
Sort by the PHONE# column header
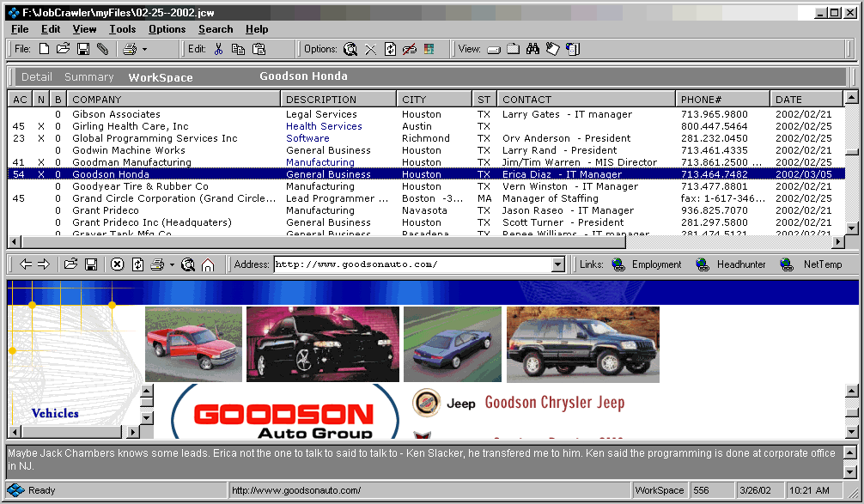(x=722, y=100)
